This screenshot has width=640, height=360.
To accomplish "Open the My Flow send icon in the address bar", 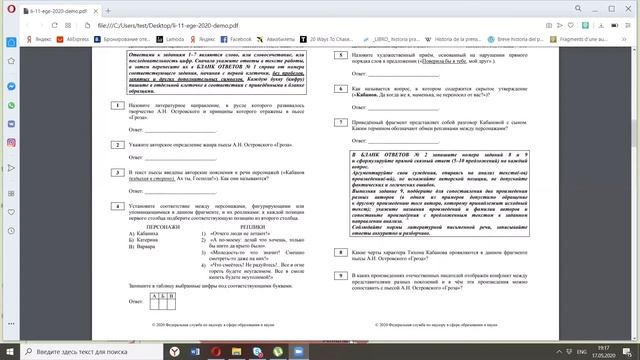I will click(x=560, y=25).
